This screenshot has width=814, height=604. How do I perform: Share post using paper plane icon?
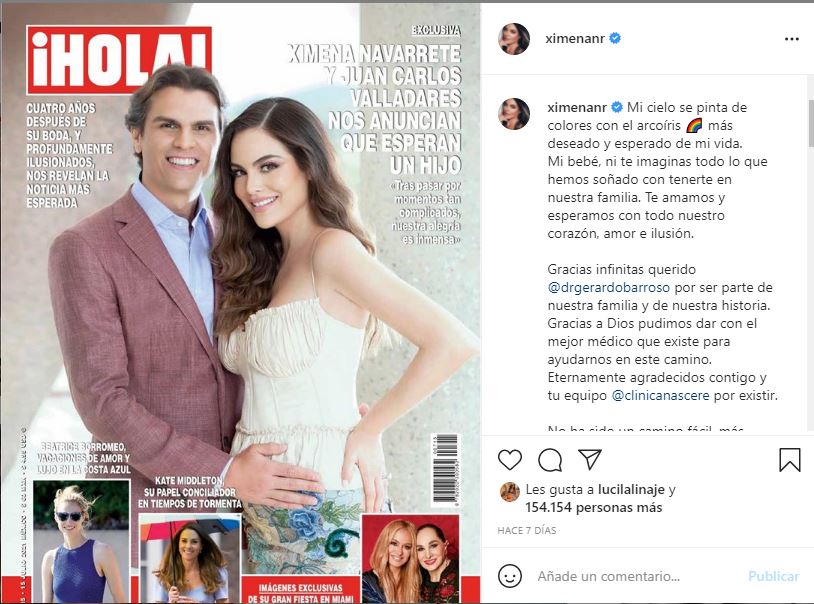click(x=590, y=459)
